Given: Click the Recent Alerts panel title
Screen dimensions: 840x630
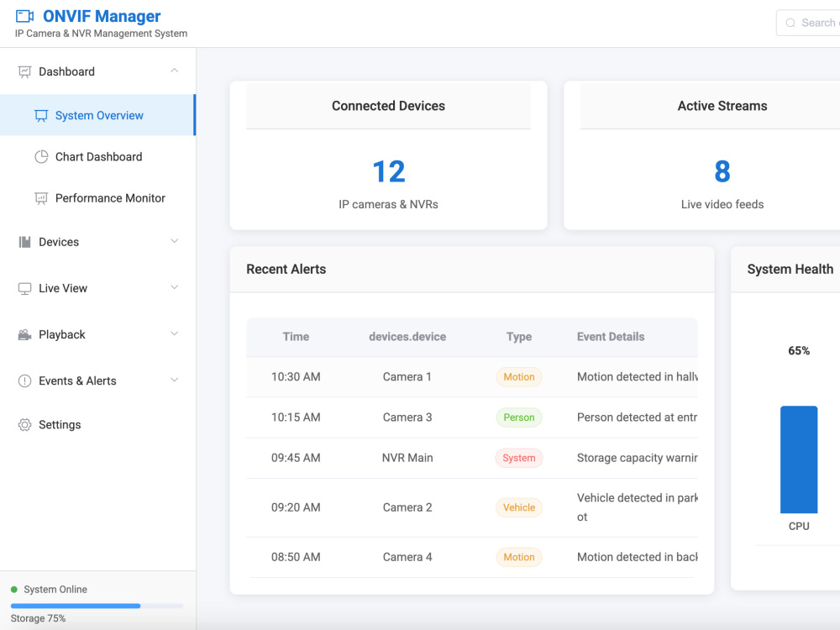Looking at the screenshot, I should [x=286, y=270].
